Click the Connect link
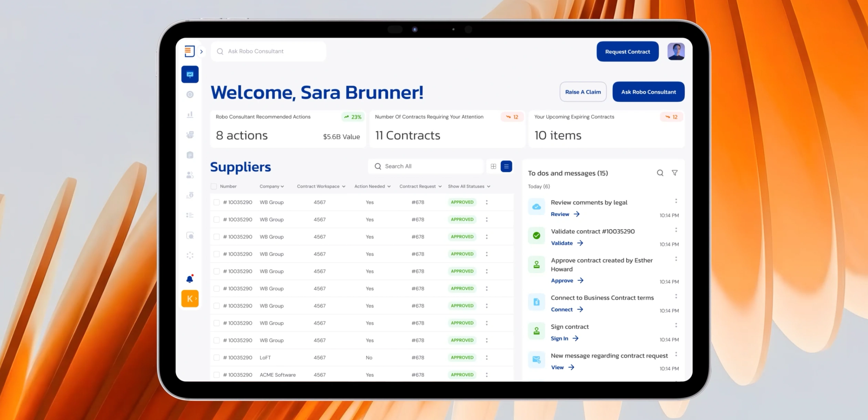 [x=567, y=309]
